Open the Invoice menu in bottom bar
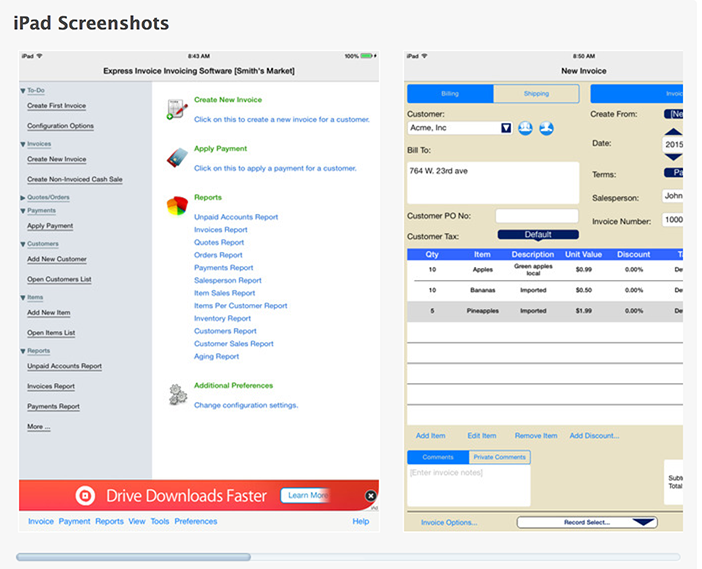This screenshot has height=569, width=702. (41, 522)
